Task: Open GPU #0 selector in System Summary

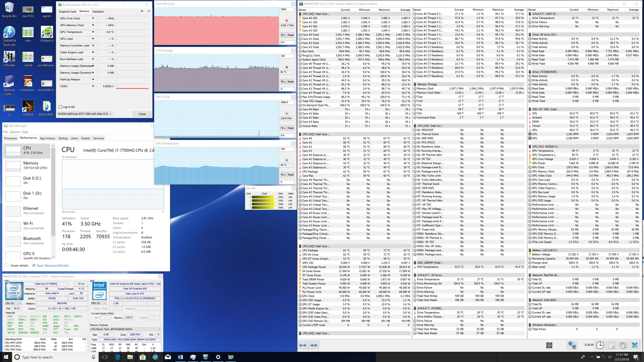Action: [99, 303]
